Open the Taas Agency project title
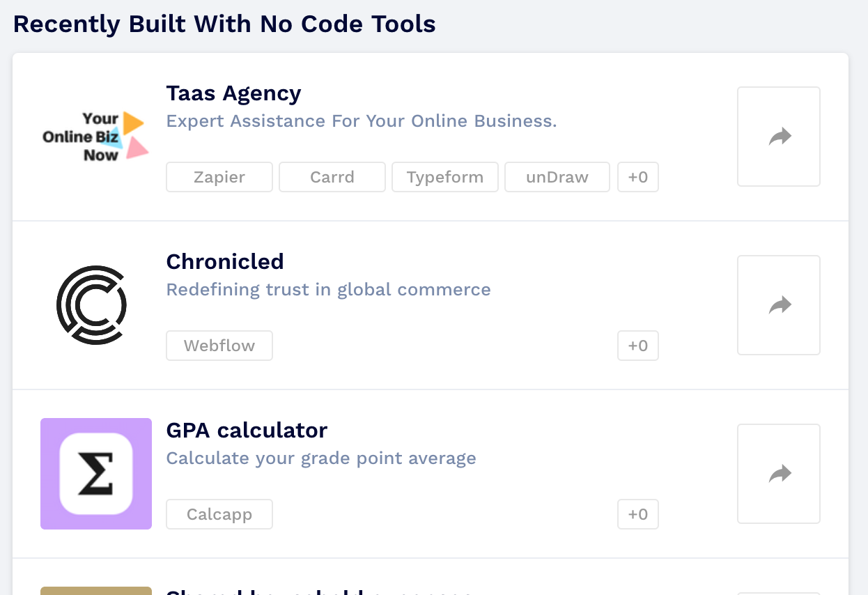The height and width of the screenshot is (595, 868). (x=233, y=93)
